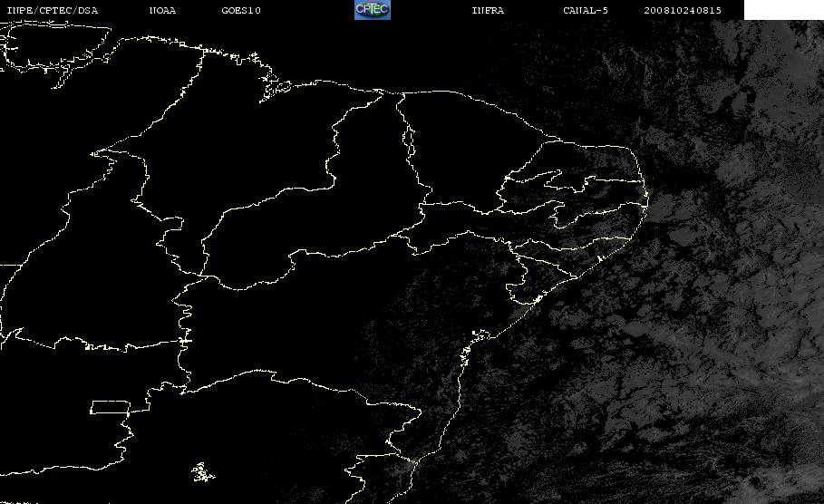Click the INFRA label in header
The height and width of the screenshot is (504, 824).
[x=488, y=11]
